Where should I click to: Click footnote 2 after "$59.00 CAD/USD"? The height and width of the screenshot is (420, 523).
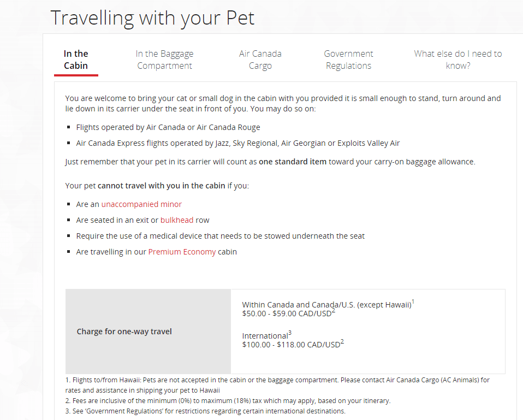(334, 311)
